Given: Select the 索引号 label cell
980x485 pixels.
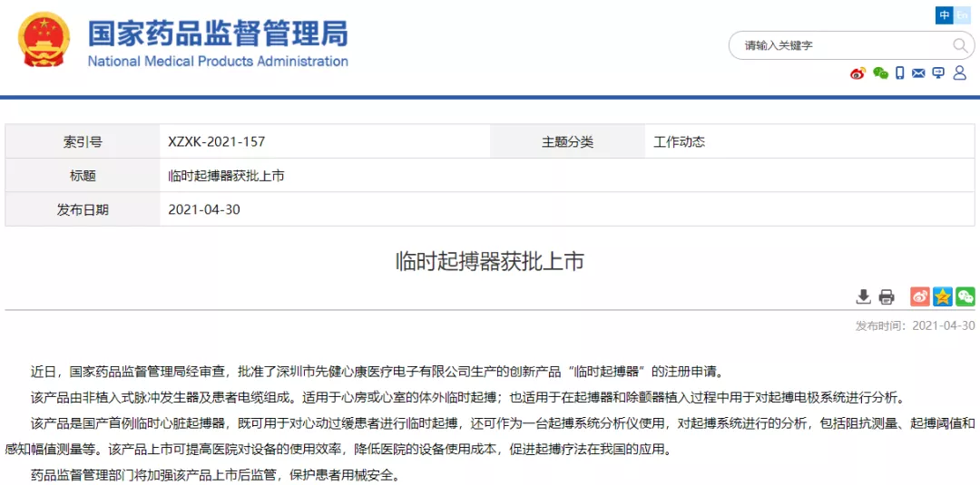Looking at the screenshot, I should pos(83,141).
